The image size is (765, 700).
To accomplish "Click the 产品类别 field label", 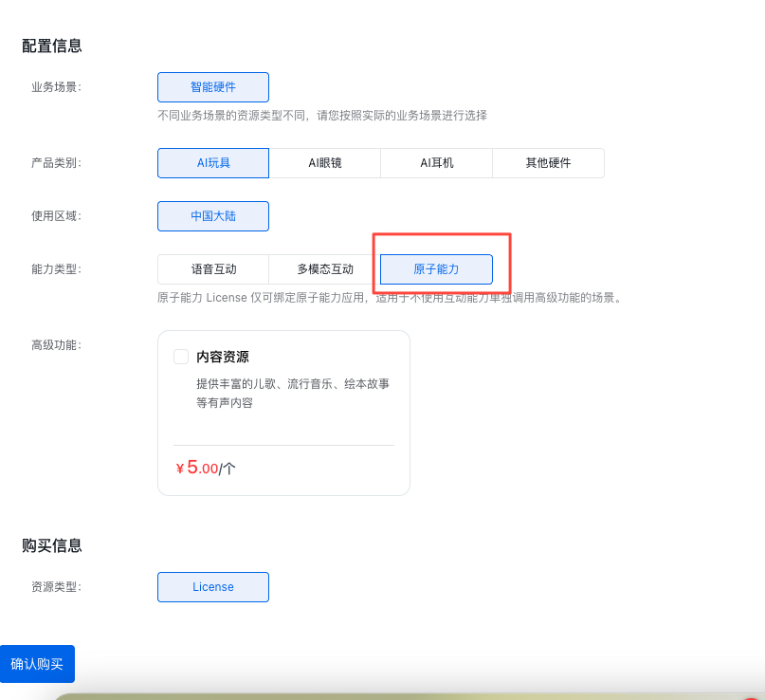I will coord(56,163).
